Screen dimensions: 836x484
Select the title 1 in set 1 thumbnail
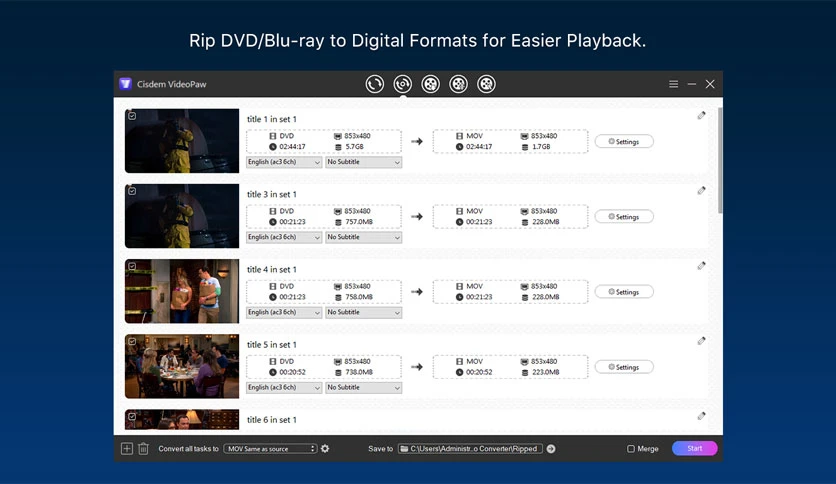click(182, 141)
